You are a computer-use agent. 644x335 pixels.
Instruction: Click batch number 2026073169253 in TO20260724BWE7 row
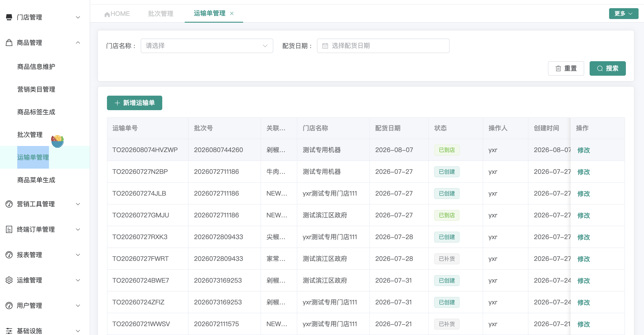pyautogui.click(x=218, y=281)
